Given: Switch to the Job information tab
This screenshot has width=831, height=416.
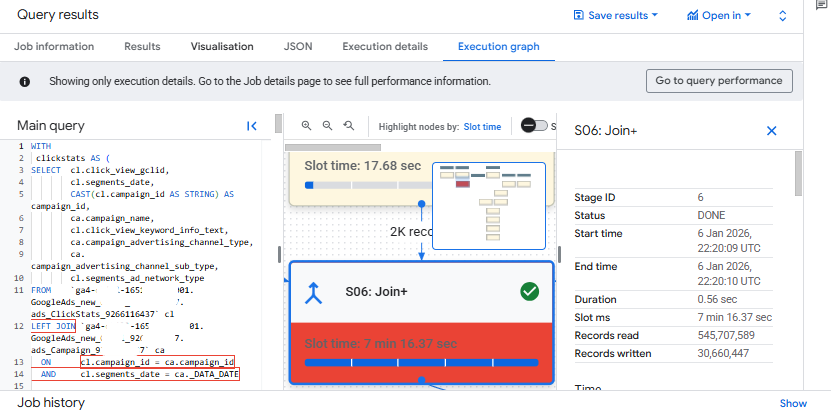Looking at the screenshot, I should coord(54,47).
